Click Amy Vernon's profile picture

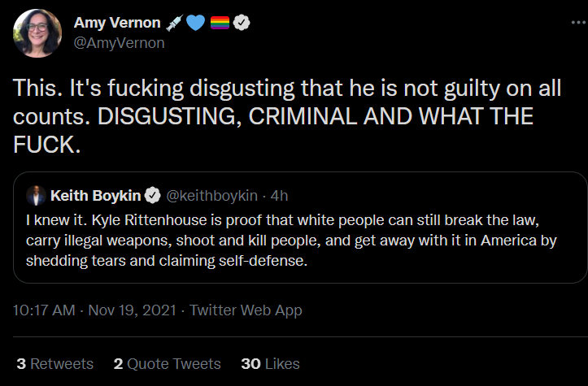click(x=35, y=33)
